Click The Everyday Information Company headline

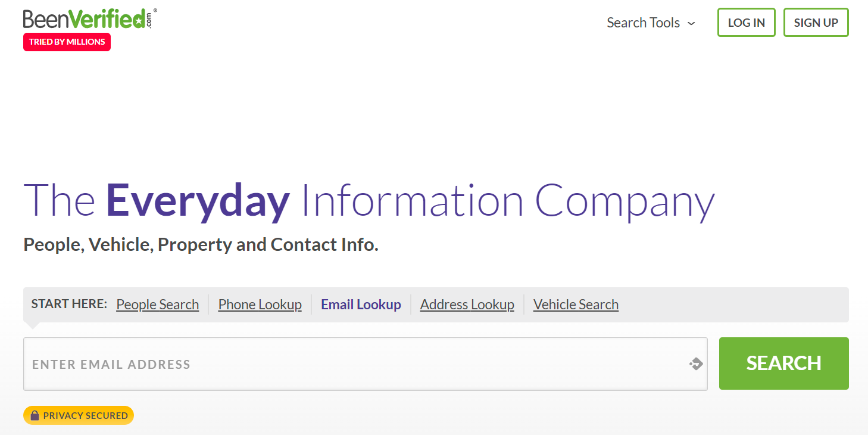point(369,201)
